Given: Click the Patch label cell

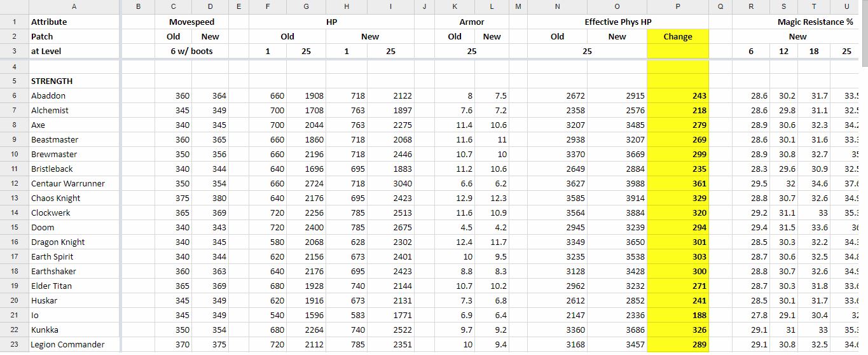Looking at the screenshot, I should pos(74,37).
